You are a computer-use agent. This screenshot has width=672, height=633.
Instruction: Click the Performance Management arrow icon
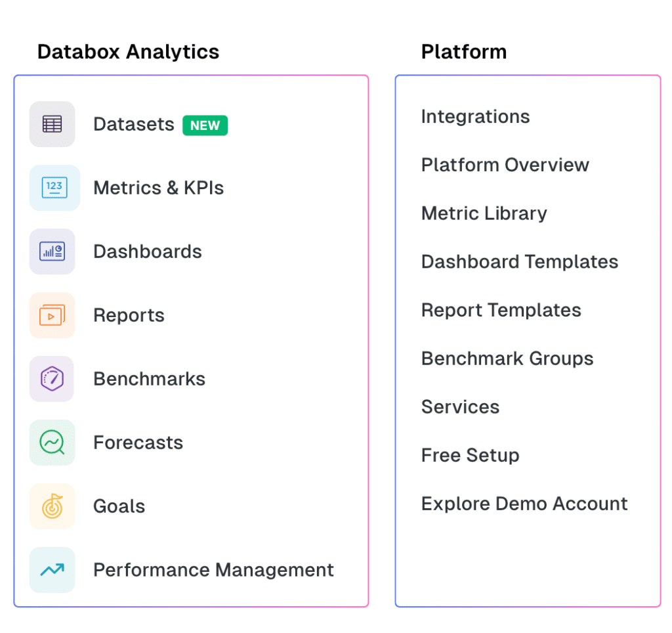tap(52, 570)
